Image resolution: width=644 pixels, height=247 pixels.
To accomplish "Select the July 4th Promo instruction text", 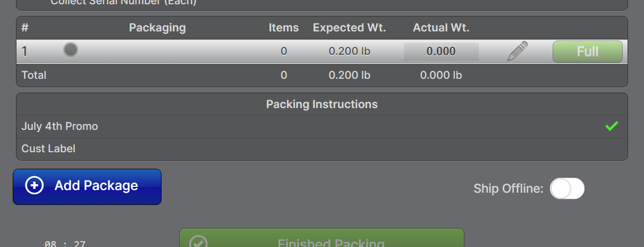I will click(x=60, y=127).
